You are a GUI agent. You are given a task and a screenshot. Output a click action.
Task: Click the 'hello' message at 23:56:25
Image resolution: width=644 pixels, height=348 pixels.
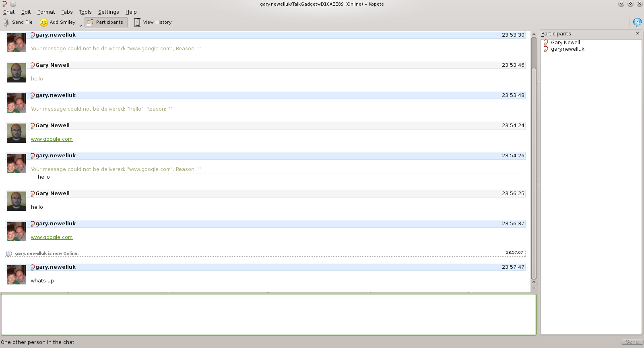[x=37, y=207]
